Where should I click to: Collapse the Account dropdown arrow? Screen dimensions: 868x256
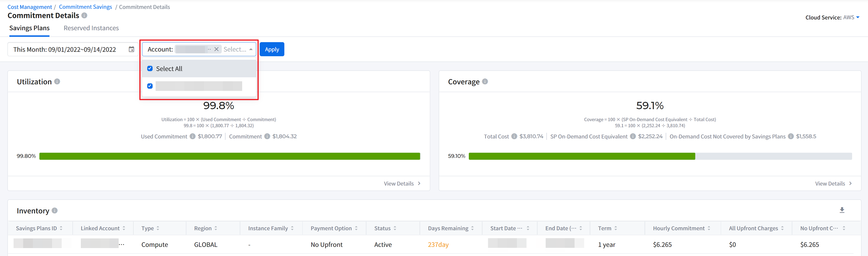click(251, 50)
